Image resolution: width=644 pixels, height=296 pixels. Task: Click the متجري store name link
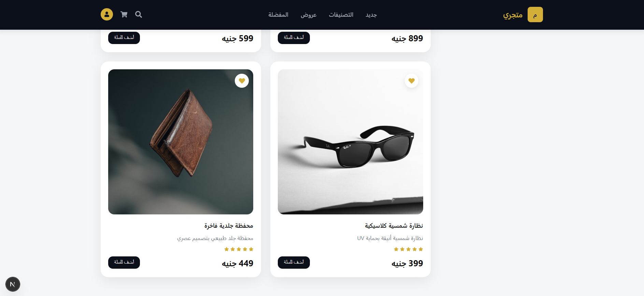pos(513,15)
